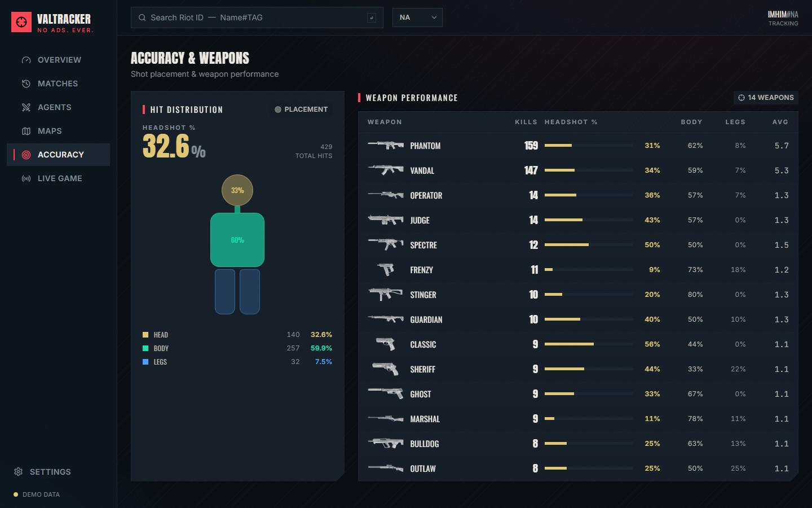Click the 14 Weapons badge

click(766, 98)
